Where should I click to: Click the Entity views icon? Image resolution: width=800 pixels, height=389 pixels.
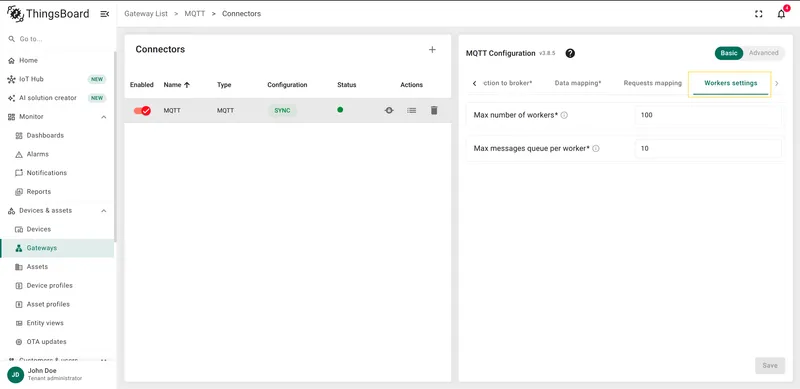[x=19, y=323]
